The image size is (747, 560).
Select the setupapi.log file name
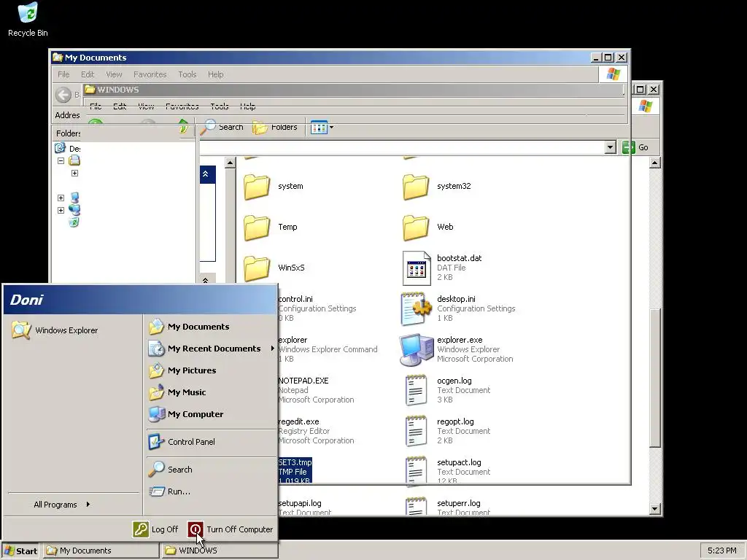click(x=300, y=503)
